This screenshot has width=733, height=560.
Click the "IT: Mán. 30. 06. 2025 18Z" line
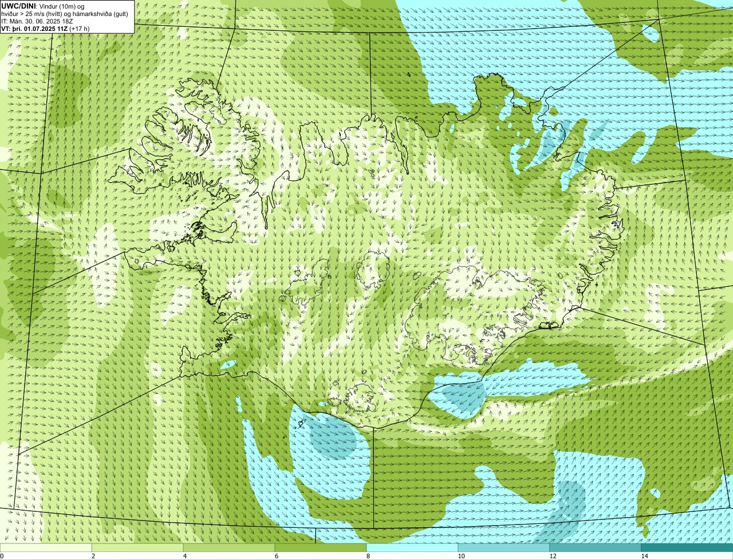coord(37,21)
